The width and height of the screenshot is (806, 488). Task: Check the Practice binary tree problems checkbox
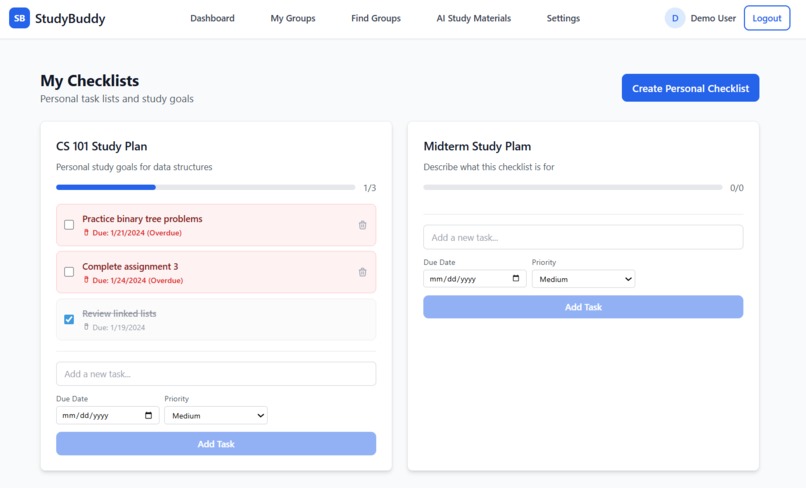click(69, 225)
